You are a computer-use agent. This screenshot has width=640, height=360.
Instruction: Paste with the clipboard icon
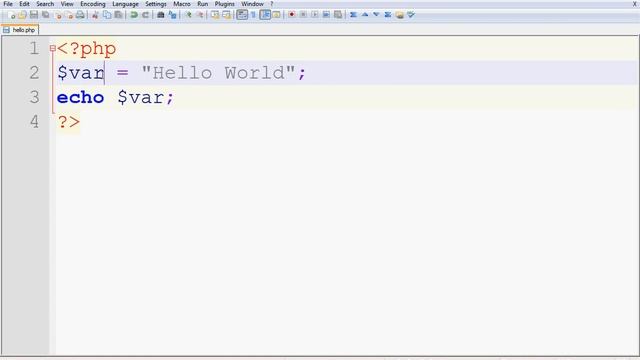118,15
